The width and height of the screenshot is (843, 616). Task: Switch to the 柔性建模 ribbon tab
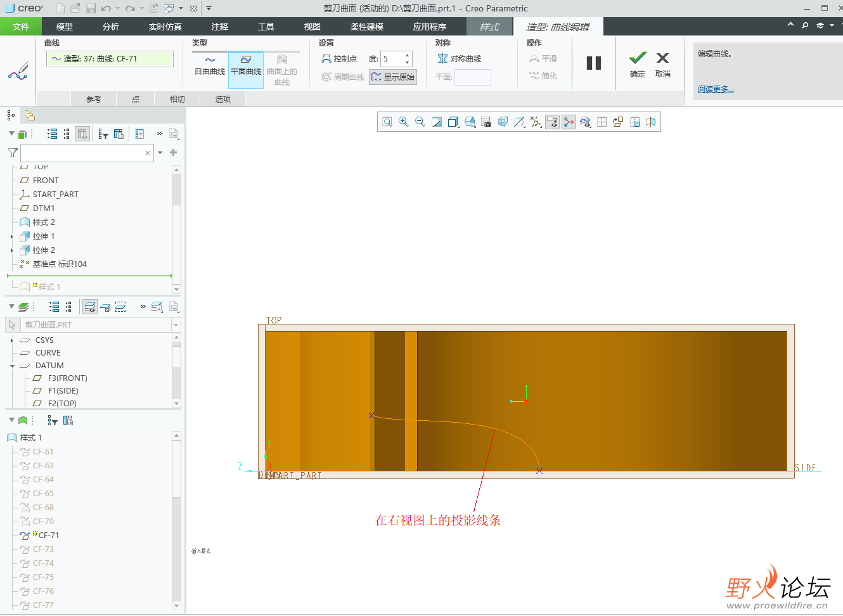pyautogui.click(x=367, y=27)
